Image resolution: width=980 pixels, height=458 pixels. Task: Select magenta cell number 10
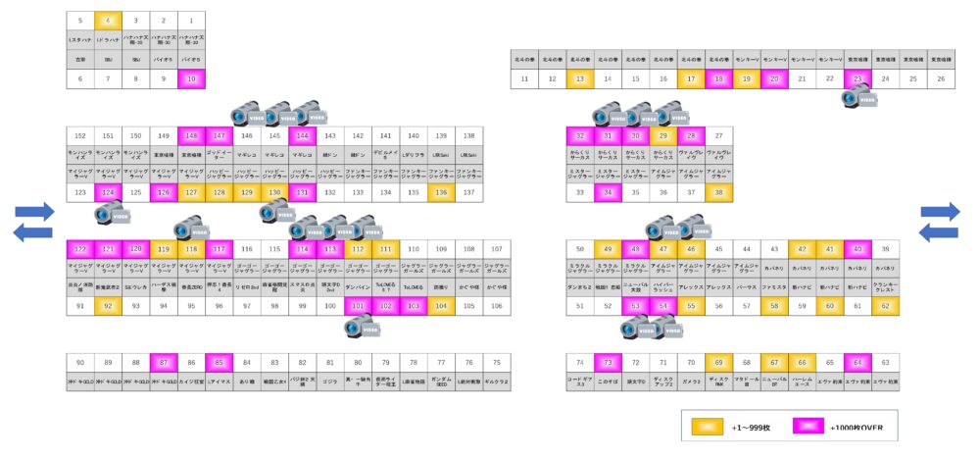(x=191, y=78)
